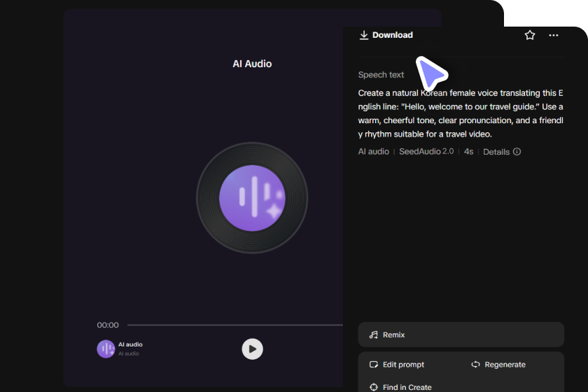Click the Details info circle icon

coord(517,151)
